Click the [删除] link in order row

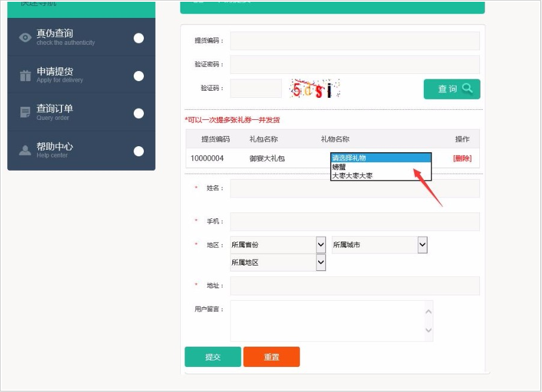[462, 158]
